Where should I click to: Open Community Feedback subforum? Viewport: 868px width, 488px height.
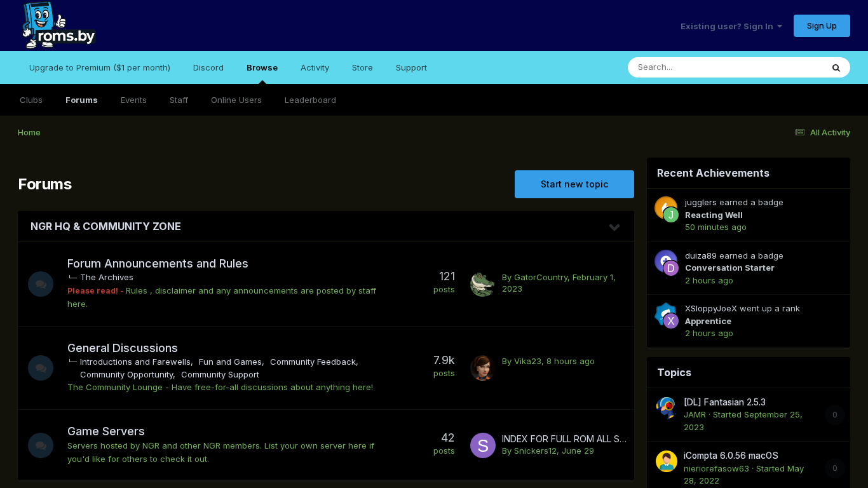(x=313, y=362)
